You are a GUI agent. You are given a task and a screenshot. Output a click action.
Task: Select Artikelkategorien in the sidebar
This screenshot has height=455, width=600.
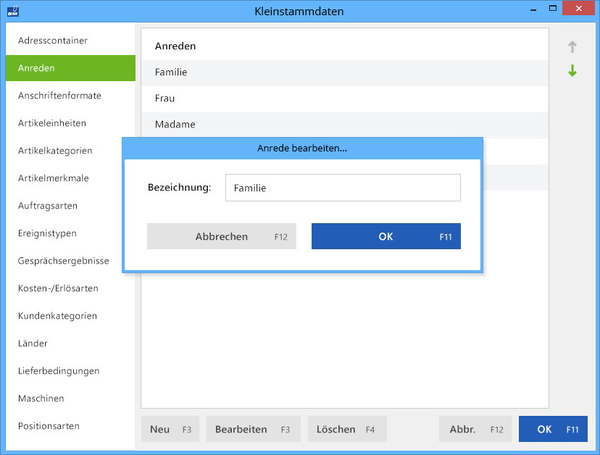tap(64, 151)
